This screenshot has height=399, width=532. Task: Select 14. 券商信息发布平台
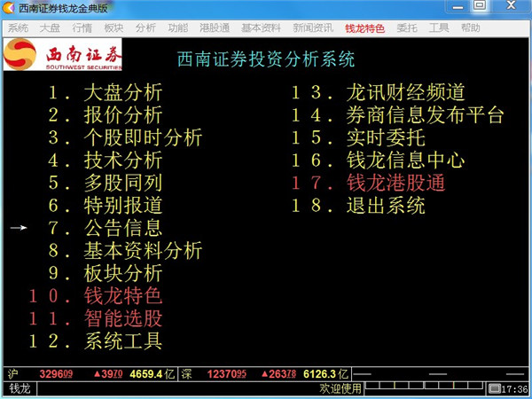tap(397, 115)
